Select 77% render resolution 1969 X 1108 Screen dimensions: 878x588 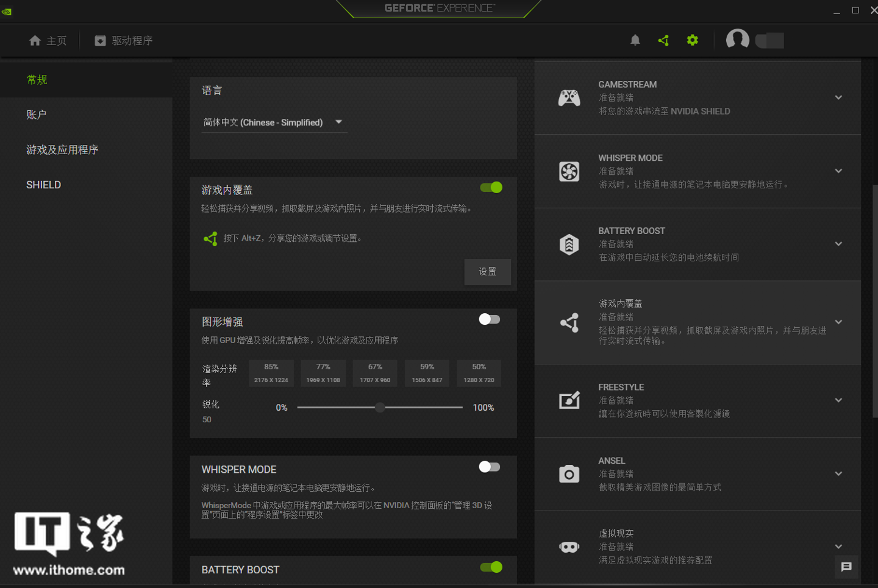coord(323,373)
